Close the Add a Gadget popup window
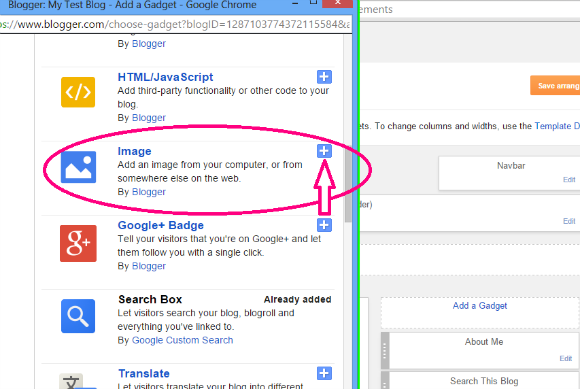580x389 pixels. 337,3
